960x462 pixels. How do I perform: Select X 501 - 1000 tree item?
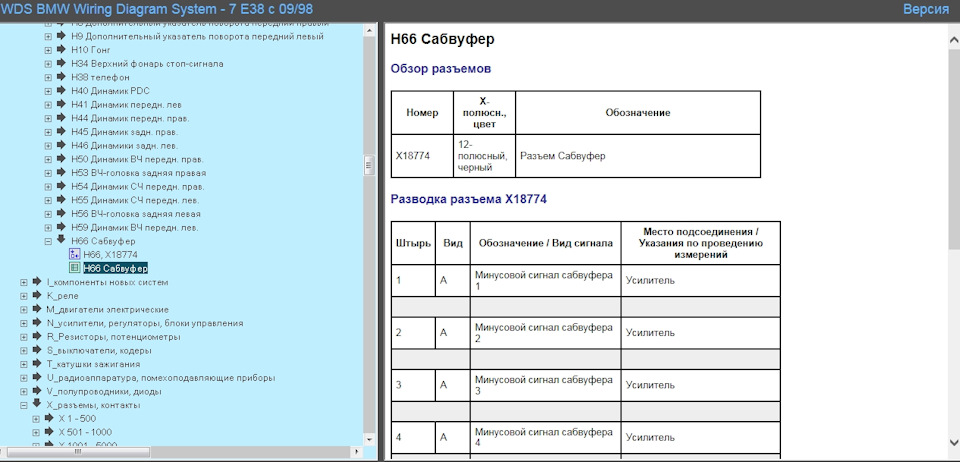pos(85,432)
